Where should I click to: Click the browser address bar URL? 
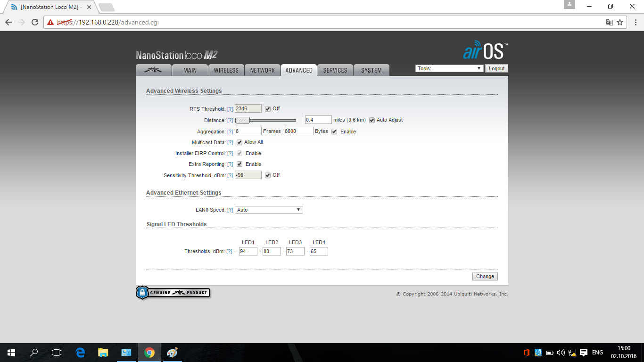108,22
